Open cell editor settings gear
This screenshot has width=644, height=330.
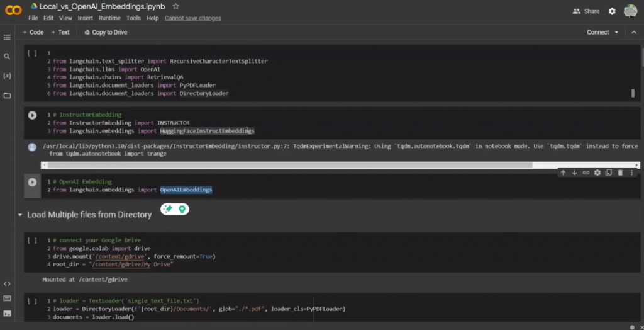tap(597, 173)
